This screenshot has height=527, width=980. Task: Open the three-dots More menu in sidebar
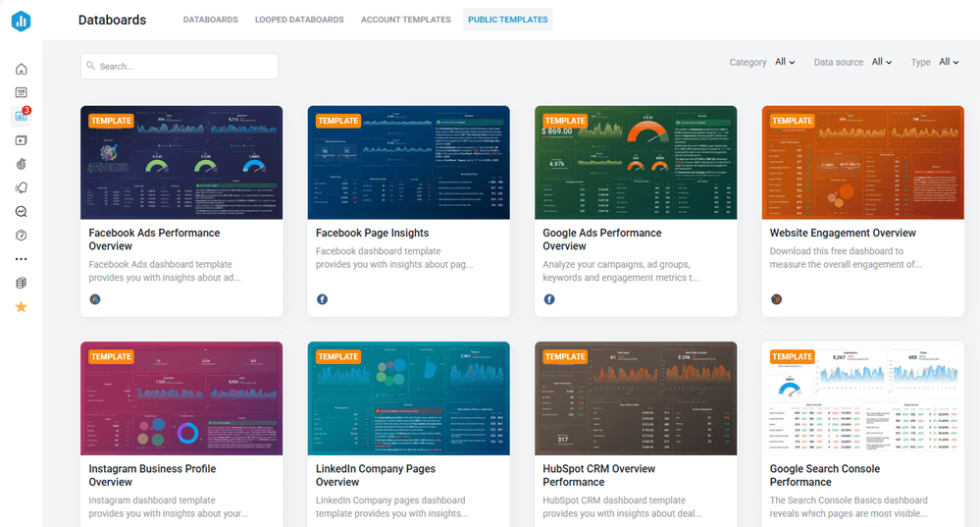pos(22,259)
